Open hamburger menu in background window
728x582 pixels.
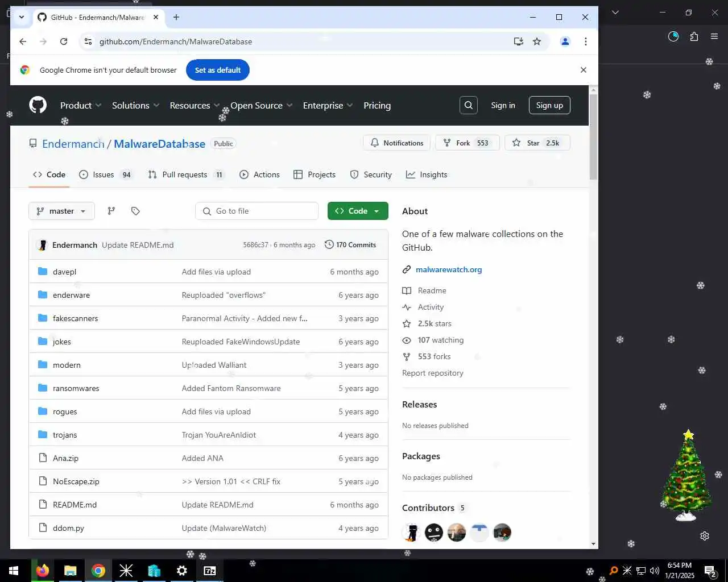714,37
